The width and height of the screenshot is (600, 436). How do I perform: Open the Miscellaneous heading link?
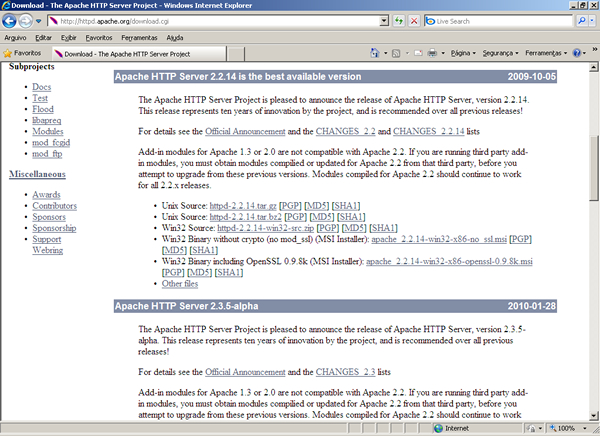(x=38, y=174)
